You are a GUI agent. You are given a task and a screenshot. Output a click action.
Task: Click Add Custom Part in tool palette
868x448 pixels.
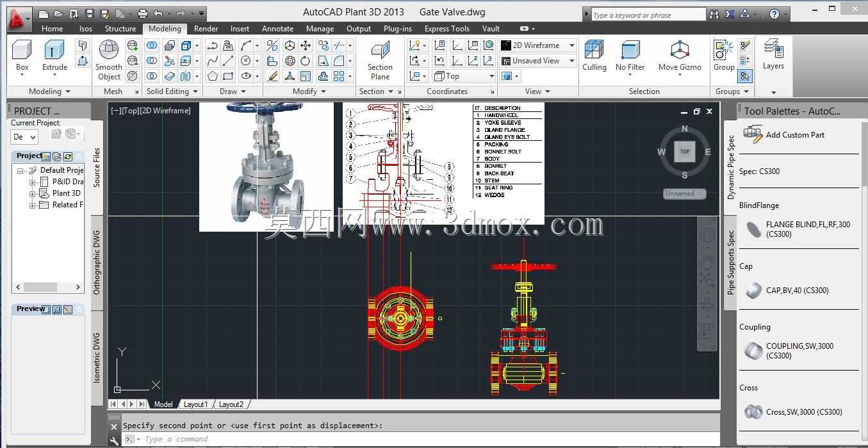(x=784, y=134)
